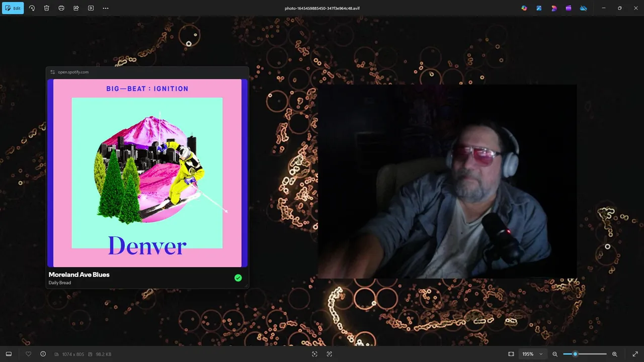Restore down the Photos window
This screenshot has height=362, width=644.
(x=619, y=8)
